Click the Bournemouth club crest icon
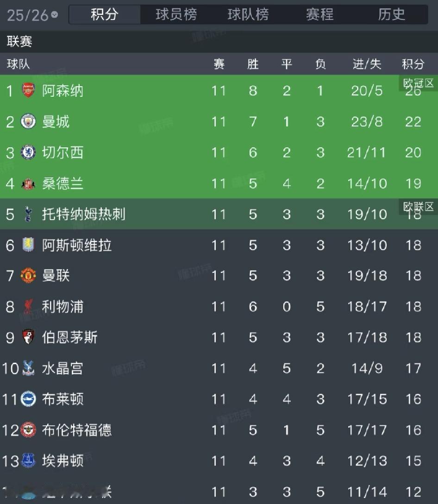The height and width of the screenshot is (504, 438). click(x=28, y=337)
